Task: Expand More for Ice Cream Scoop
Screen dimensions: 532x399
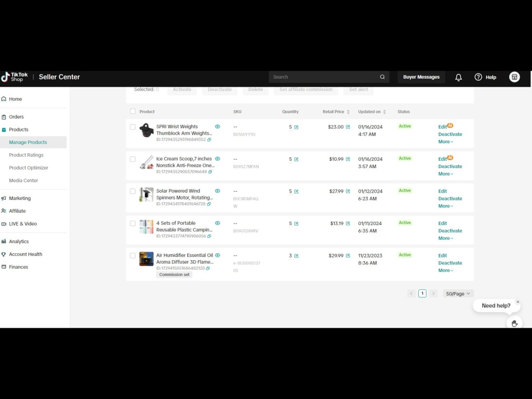Action: (x=445, y=174)
